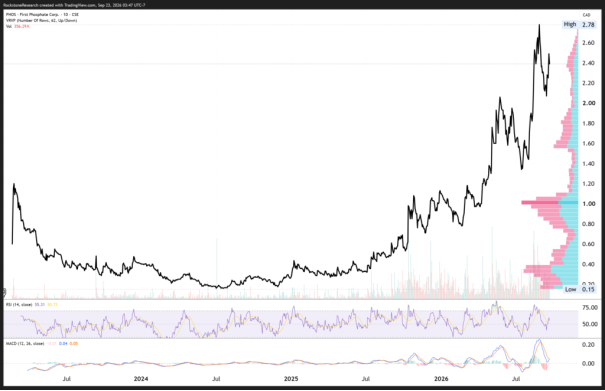Screen dimensions: 605x391
Task: Click the 2.40 price axis label
Action: click(588, 63)
